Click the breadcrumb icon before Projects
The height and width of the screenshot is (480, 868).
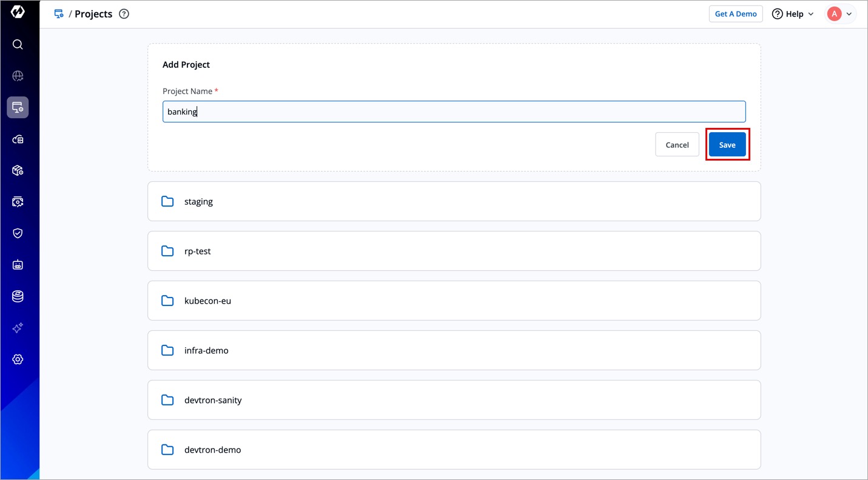point(59,14)
